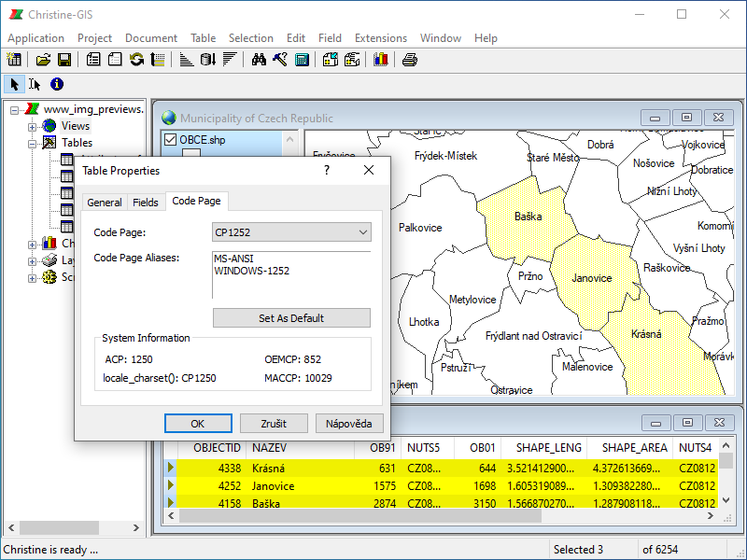This screenshot has width=747, height=560.
Task: Click the sort ascending toolbar icon
Action: (x=186, y=60)
